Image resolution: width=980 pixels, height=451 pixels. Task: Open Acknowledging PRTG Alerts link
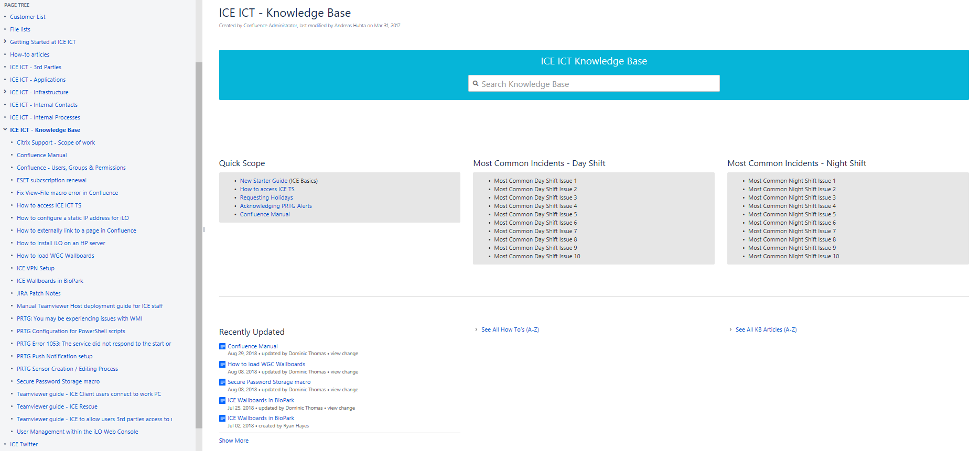coord(276,206)
